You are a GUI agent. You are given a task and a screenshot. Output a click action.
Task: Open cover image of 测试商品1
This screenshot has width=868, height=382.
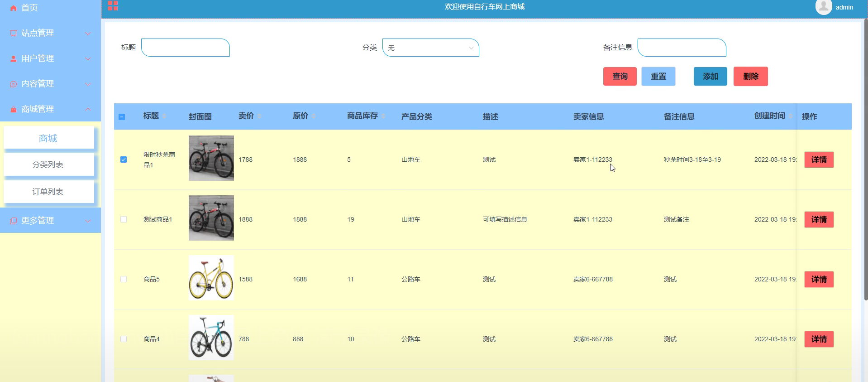click(211, 218)
